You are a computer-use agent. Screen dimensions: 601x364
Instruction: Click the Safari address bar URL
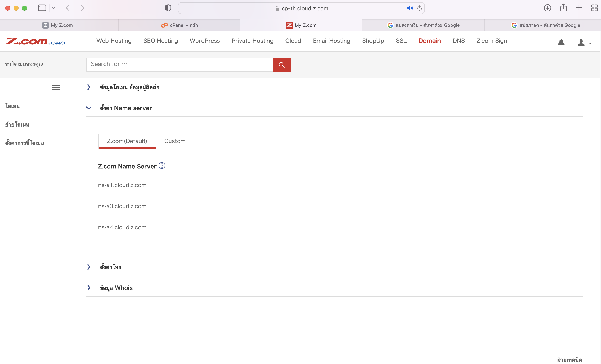tap(302, 8)
